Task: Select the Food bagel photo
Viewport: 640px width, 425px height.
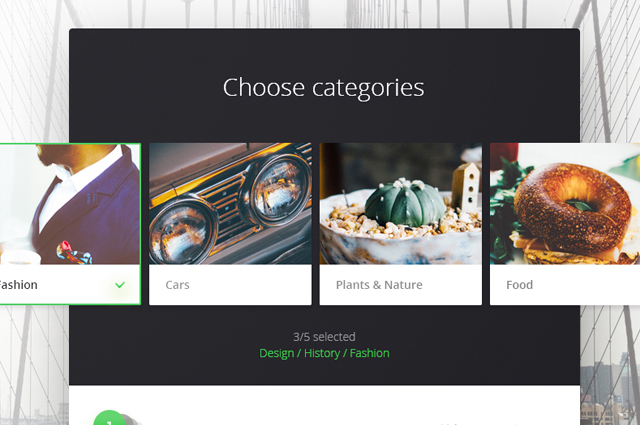Action: pos(565,203)
